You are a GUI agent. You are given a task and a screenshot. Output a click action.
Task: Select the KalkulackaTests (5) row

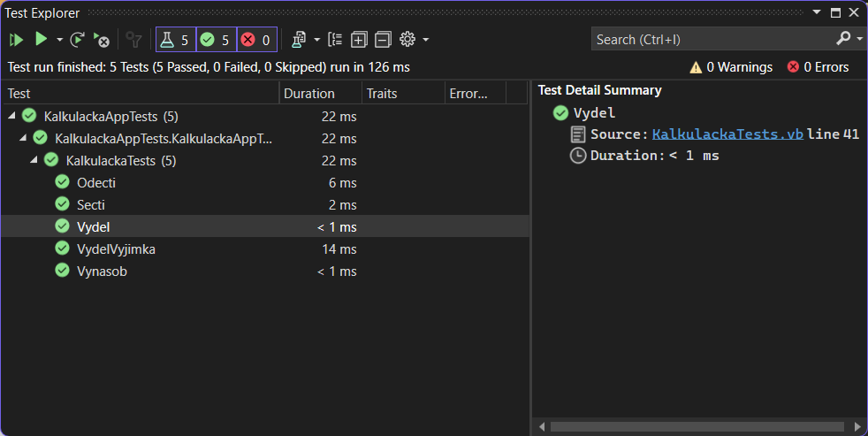264,161
